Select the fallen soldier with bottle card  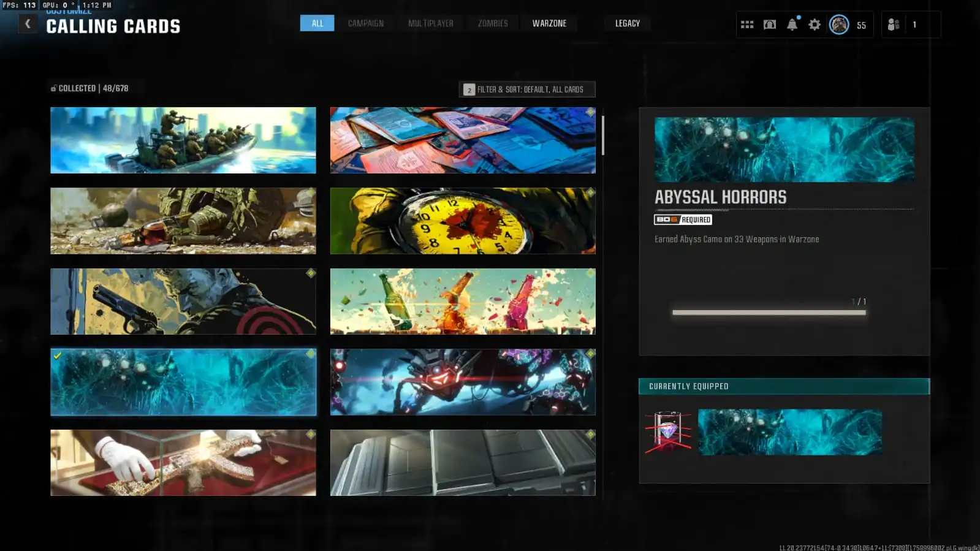[183, 221]
